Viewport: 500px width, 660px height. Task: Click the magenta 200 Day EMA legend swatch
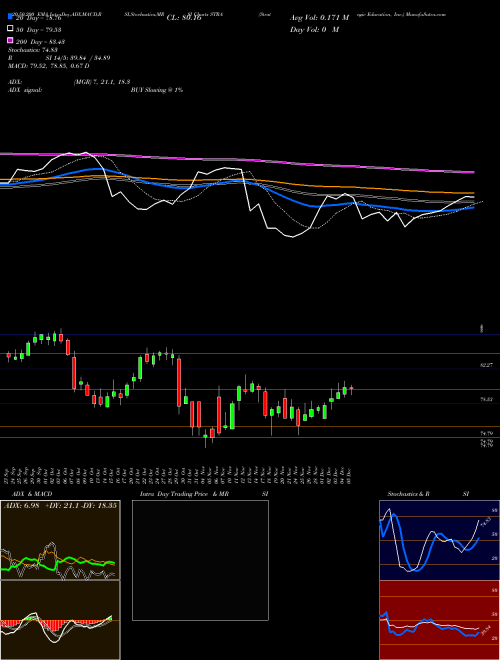pos(10,40)
